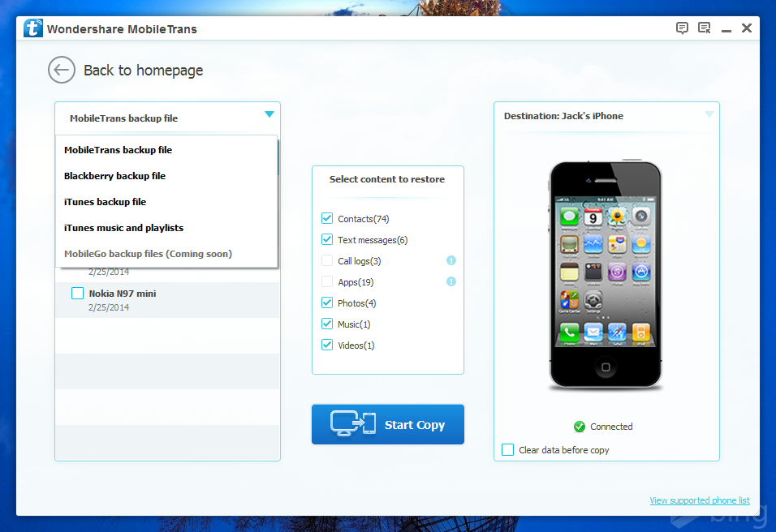
Task: Click the Wondershare MobileTrans title text
Action: tap(122, 29)
